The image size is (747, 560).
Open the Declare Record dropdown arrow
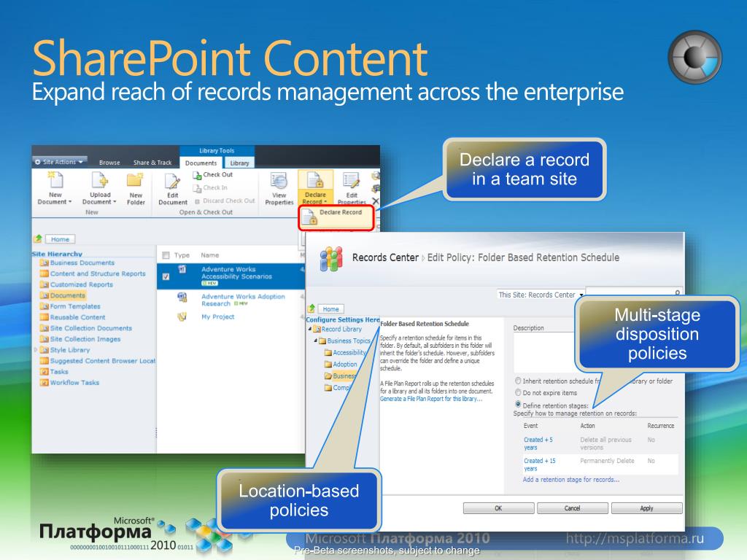[325, 202]
